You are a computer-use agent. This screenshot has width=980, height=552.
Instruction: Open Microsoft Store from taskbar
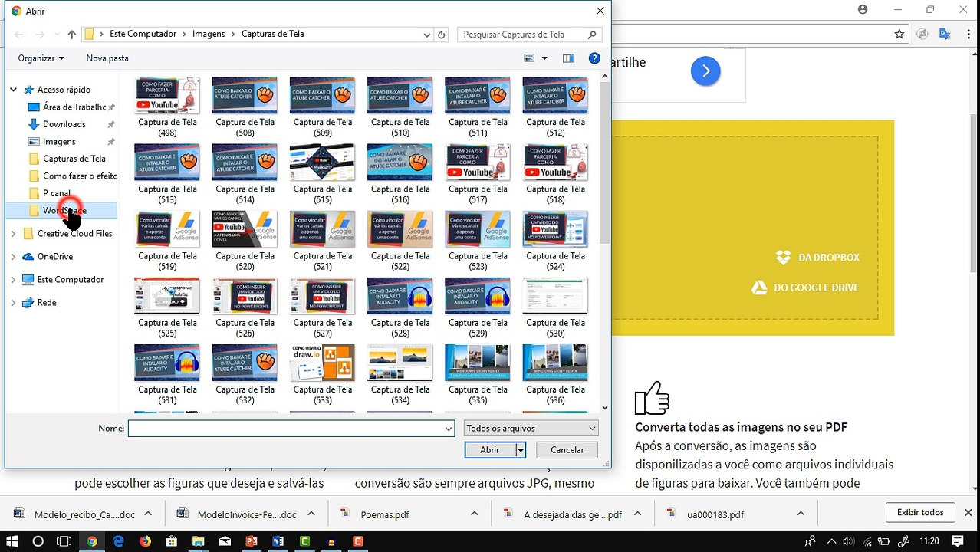[x=172, y=541]
